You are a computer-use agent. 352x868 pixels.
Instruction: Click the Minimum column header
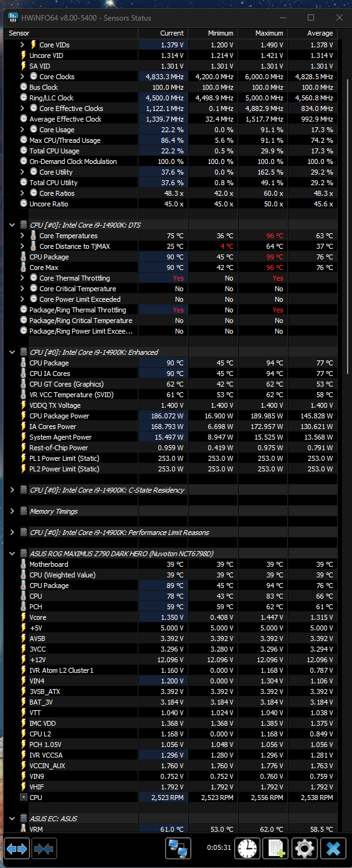coord(212,33)
